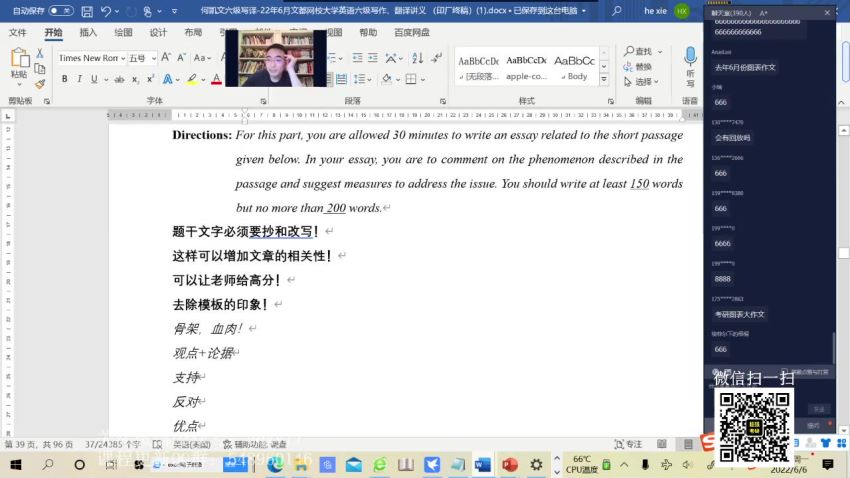Apply the Body style
850x478 pixels.
click(x=574, y=68)
